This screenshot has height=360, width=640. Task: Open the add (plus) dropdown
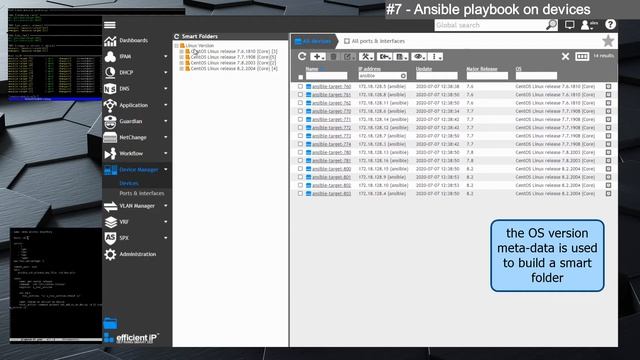pyautogui.click(x=318, y=56)
